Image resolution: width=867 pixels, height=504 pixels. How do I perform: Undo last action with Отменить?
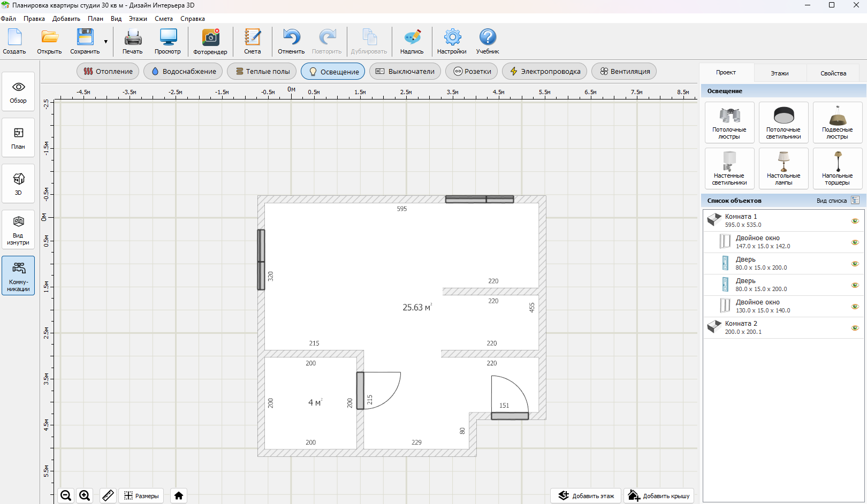291,41
